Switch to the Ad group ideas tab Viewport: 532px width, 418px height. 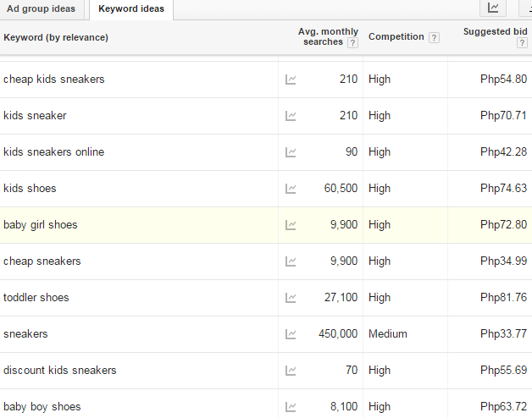tap(41, 8)
